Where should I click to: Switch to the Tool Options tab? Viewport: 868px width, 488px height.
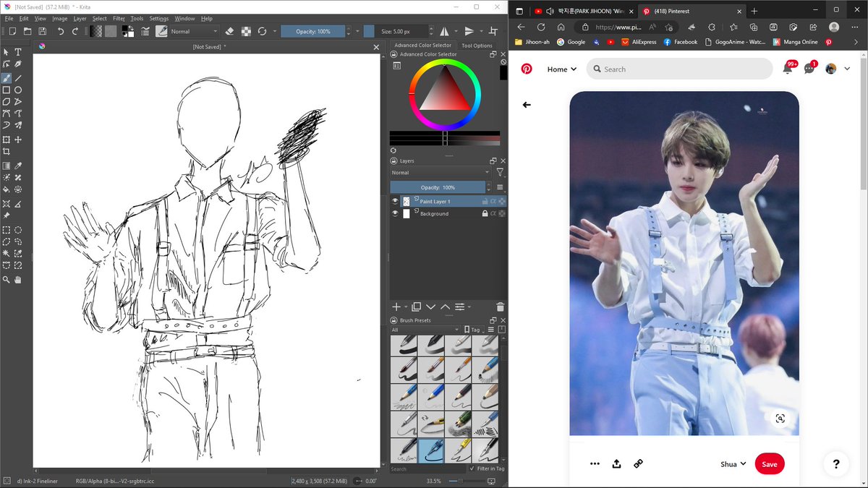477,46
